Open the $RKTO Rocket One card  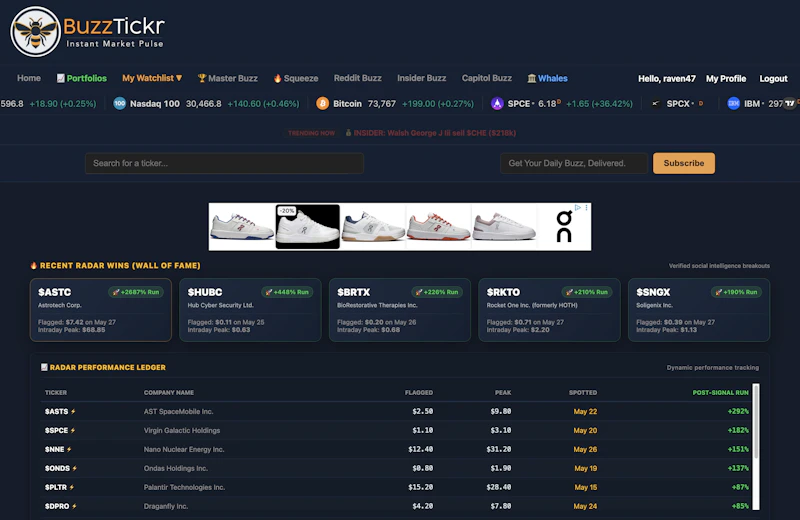tap(549, 310)
